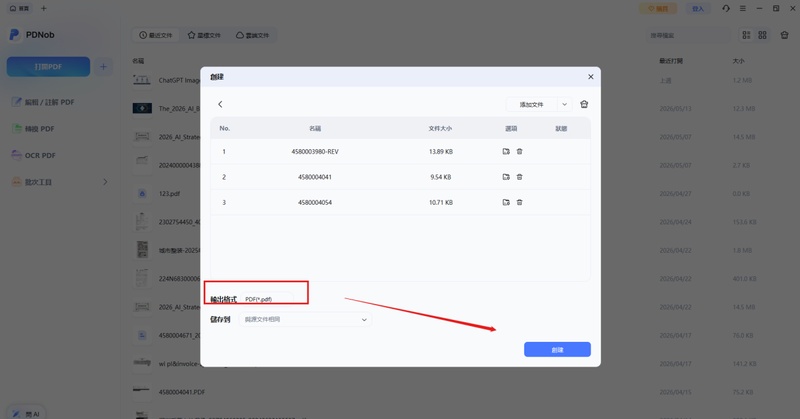800x419 pixels.
Task: Switch to the starred files tab
Action: (x=204, y=35)
